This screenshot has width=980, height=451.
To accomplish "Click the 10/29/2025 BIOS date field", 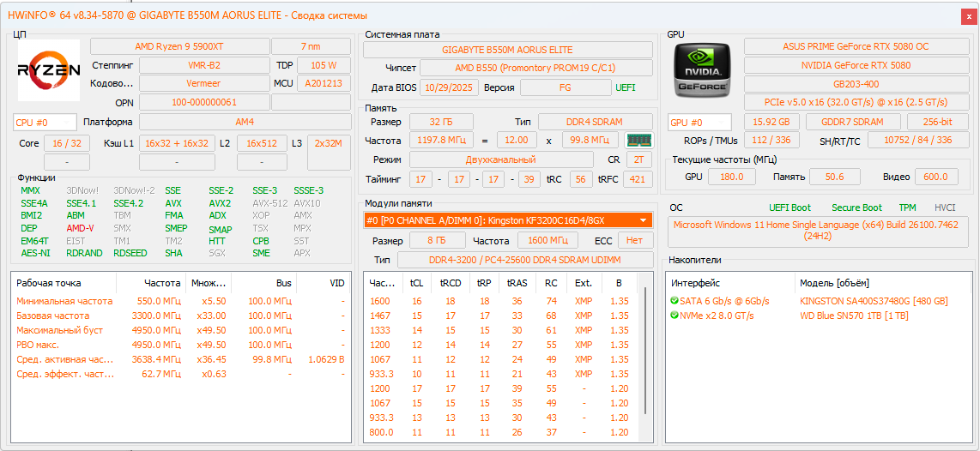I will pos(450,87).
